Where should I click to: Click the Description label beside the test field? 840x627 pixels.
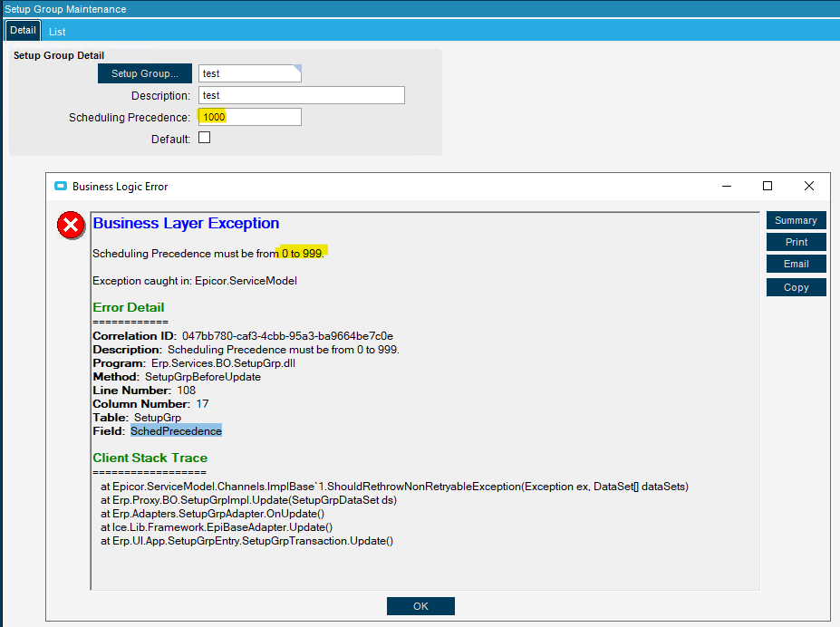(160, 96)
